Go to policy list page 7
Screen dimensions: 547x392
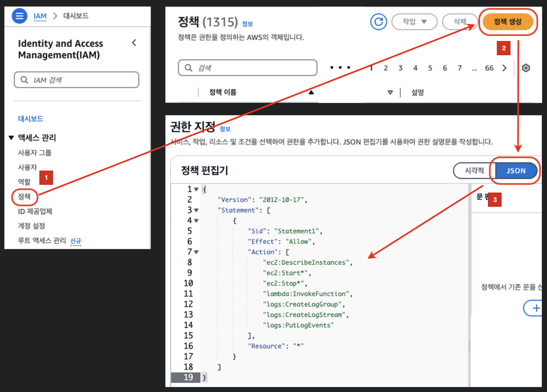459,68
